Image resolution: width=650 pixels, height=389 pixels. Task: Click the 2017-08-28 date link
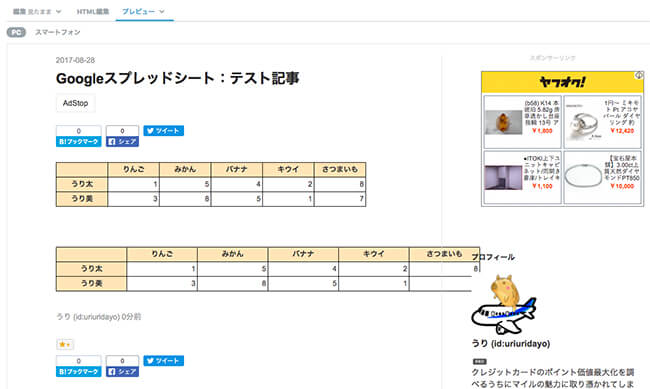[x=75, y=60]
